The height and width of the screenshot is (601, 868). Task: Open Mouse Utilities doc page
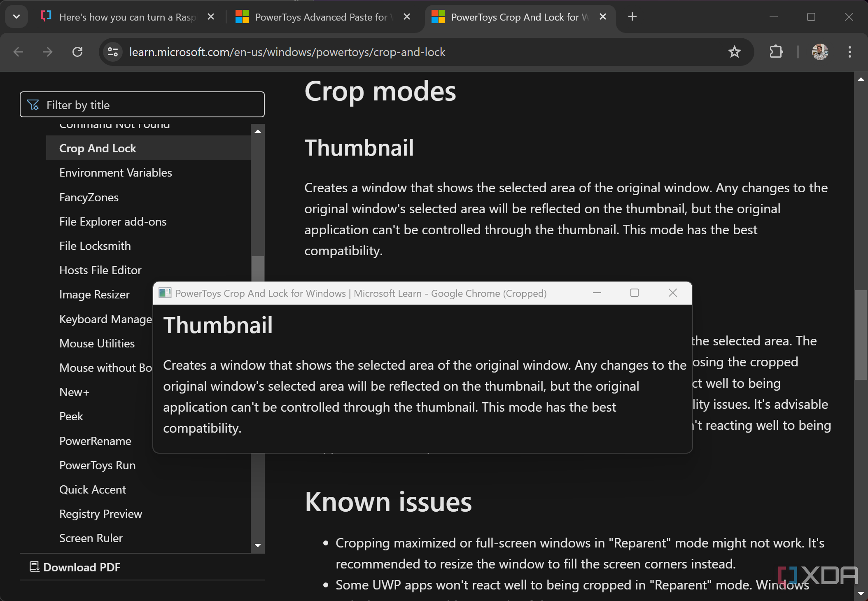point(97,343)
